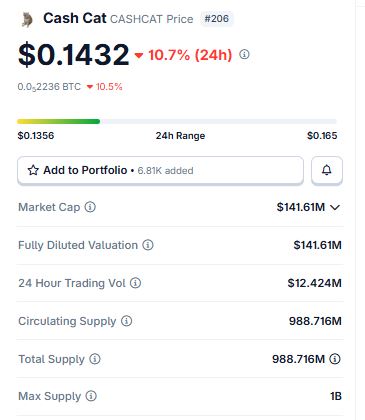Expand the Market Cap chevron dropdown
The height and width of the screenshot is (420, 365).
pyautogui.click(x=335, y=207)
